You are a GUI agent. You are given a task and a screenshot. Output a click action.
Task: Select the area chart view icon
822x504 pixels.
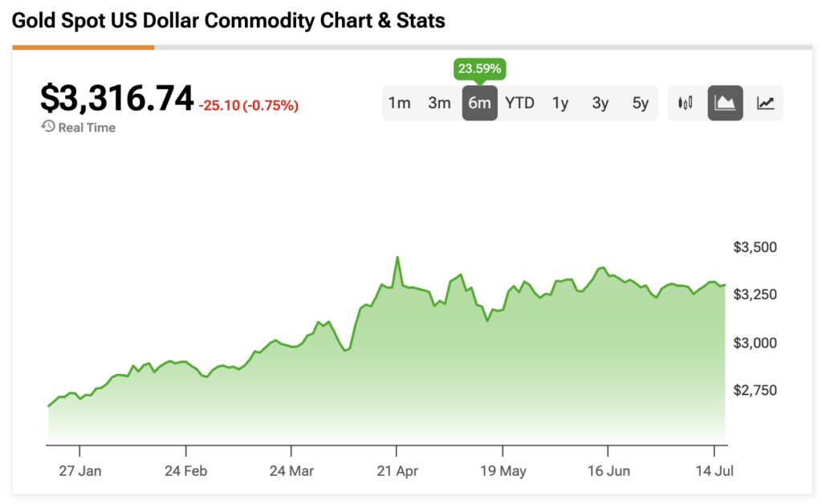click(x=725, y=104)
